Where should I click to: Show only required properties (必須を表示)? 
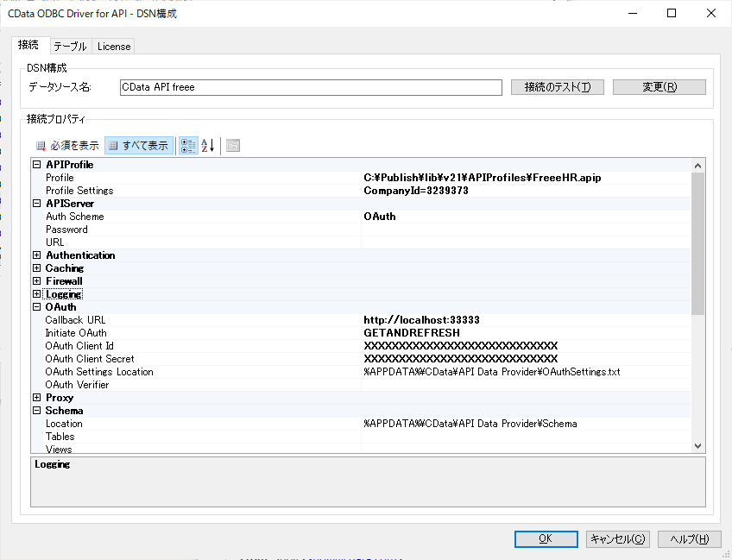click(67, 146)
